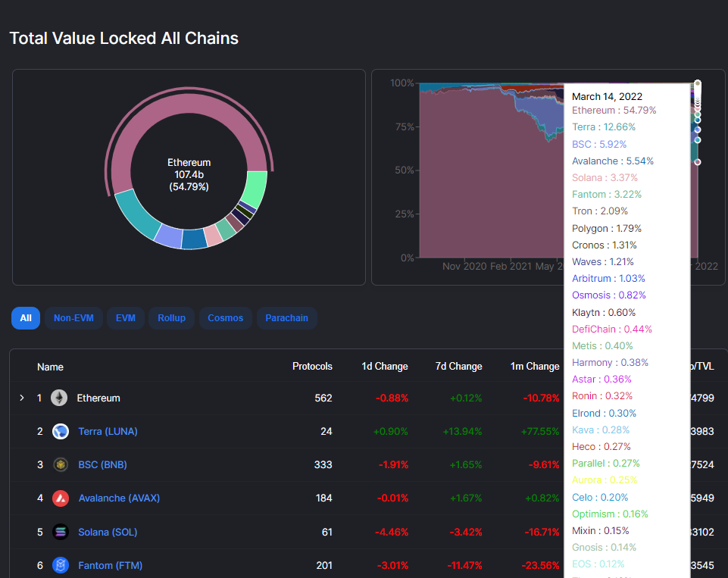Click tooltip entry Ethereum : 54.79%
The image size is (728, 578).
[614, 110]
